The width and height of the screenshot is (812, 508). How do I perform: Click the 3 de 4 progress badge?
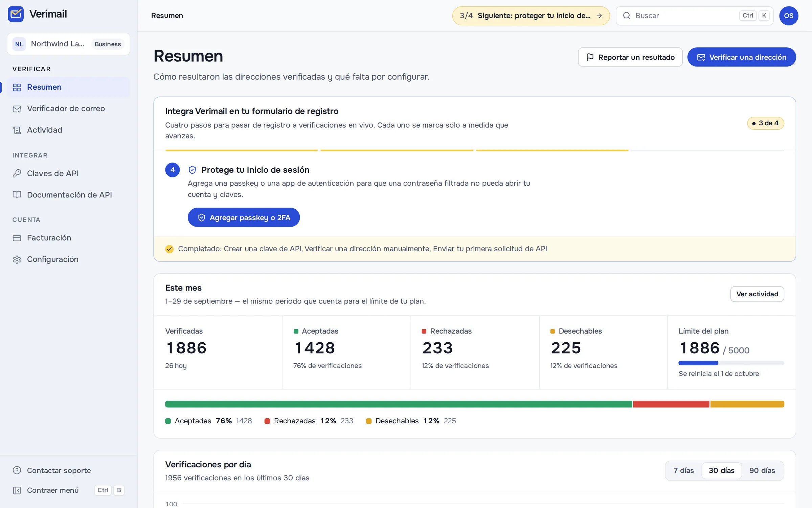coord(765,123)
